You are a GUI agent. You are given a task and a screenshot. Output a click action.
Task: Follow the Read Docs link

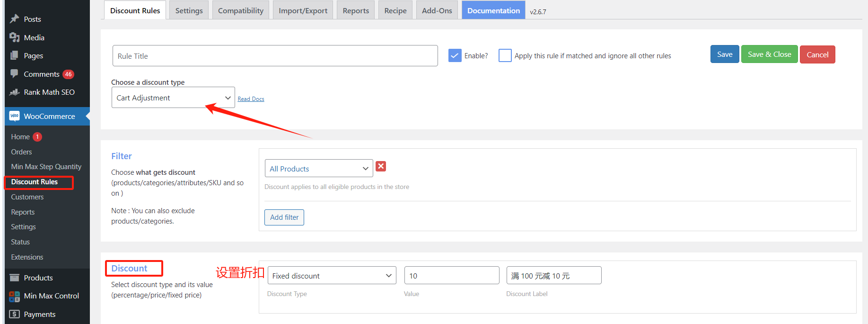click(251, 99)
